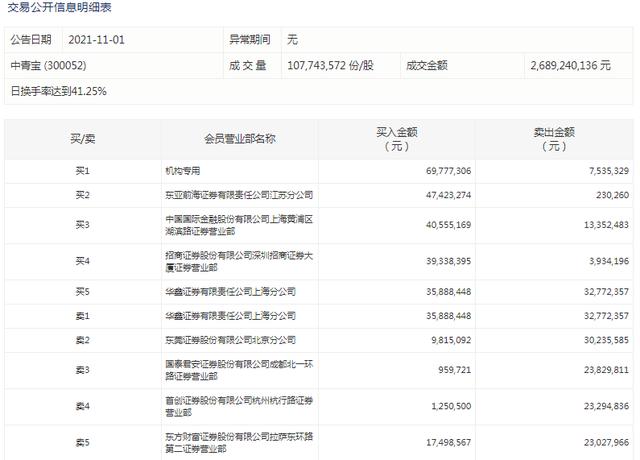Viewport: 640px width, 460px height.
Task: Select sell amount 13,352,483
Action: (606, 225)
